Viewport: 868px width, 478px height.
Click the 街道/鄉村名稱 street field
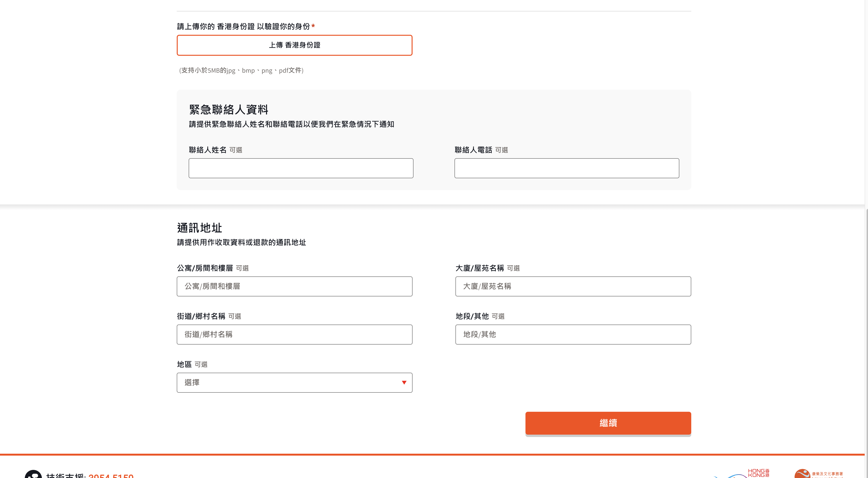point(294,334)
